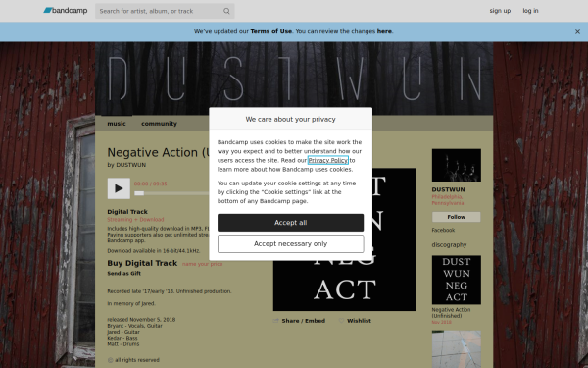The width and height of the screenshot is (588, 368).
Task: Open the DUST WUN NEG ACT discography thumbnail
Action: [456, 280]
